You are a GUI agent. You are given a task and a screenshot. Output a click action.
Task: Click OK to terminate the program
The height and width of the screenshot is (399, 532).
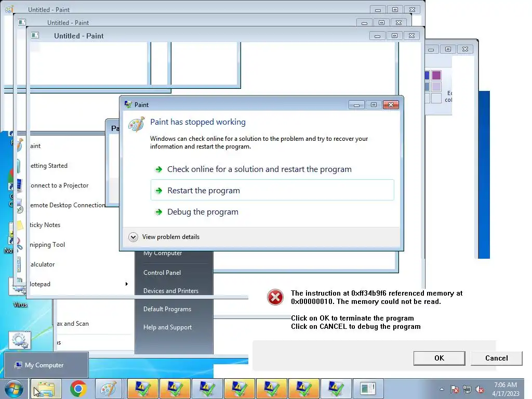pyautogui.click(x=439, y=358)
